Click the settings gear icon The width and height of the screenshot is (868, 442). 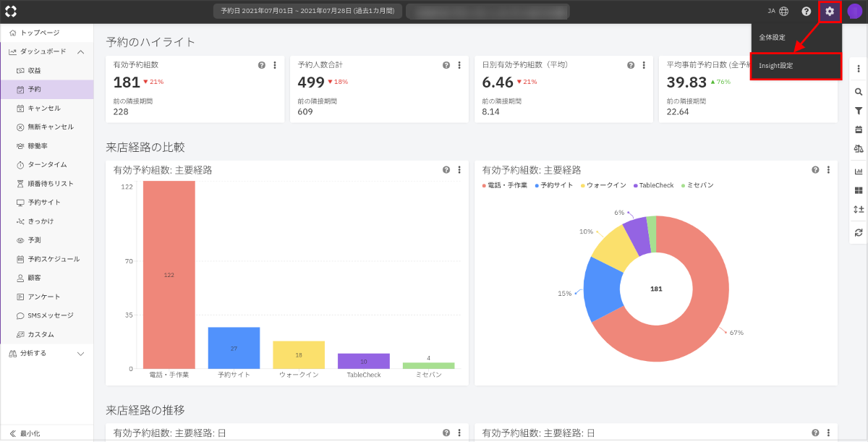[x=830, y=12]
